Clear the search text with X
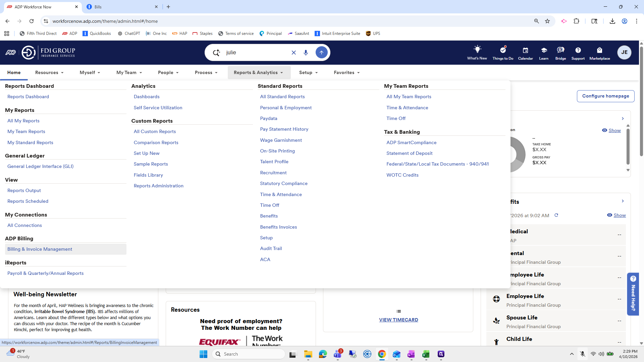 pos(293,53)
